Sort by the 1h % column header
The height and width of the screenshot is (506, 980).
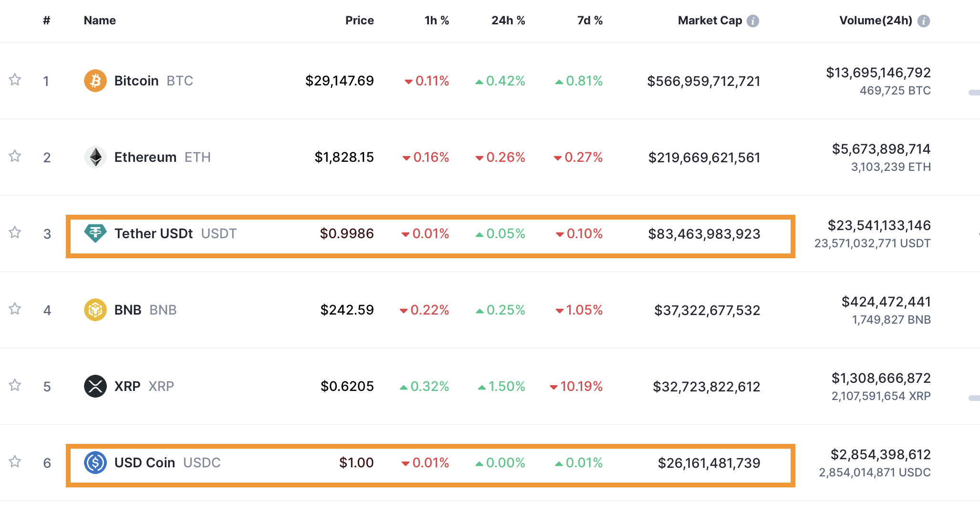(437, 21)
